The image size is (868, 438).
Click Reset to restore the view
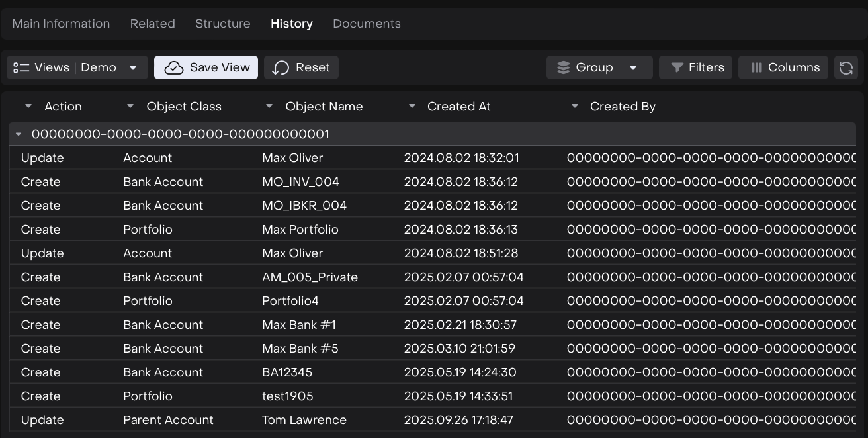(301, 67)
